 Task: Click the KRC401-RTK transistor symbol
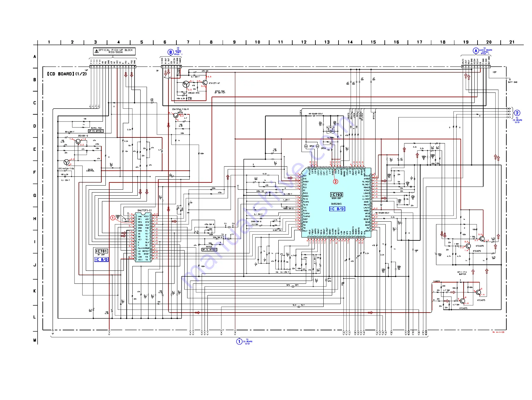pos(186,84)
